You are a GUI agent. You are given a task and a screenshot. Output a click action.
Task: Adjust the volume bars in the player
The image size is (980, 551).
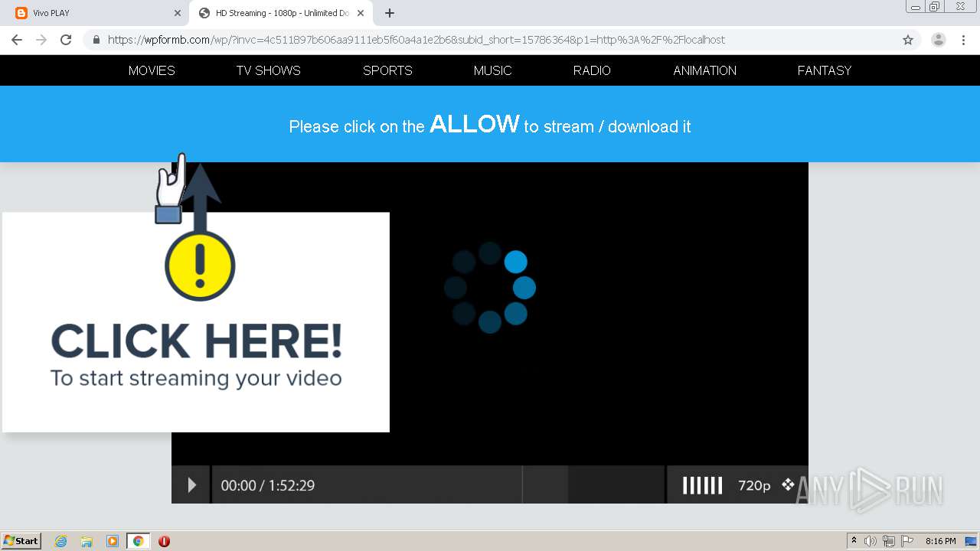tap(702, 485)
